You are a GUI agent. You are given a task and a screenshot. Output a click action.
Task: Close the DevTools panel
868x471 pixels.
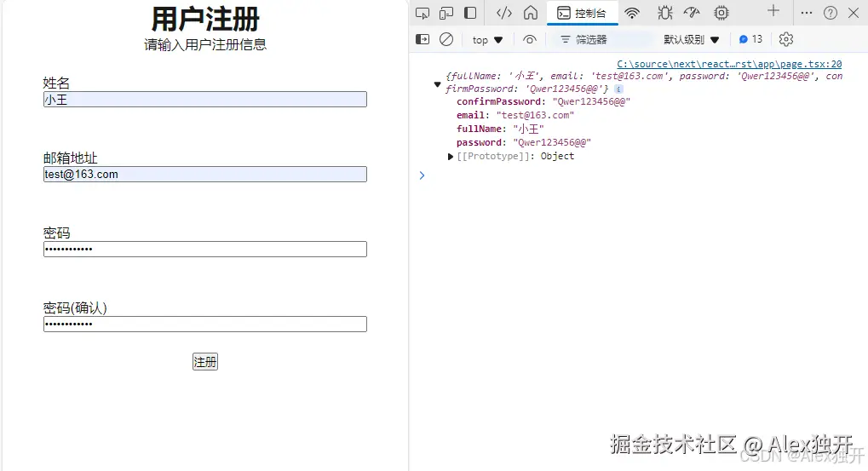tap(854, 13)
